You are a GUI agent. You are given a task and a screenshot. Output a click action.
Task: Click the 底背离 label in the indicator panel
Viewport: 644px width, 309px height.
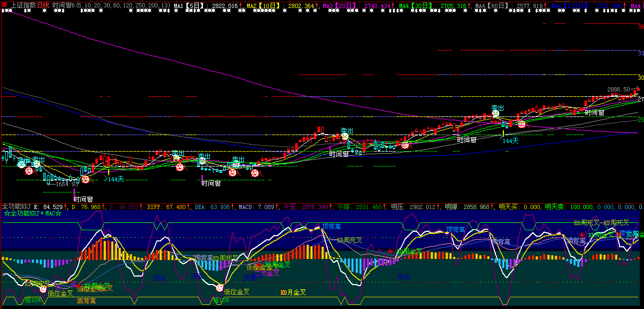pos(86,301)
